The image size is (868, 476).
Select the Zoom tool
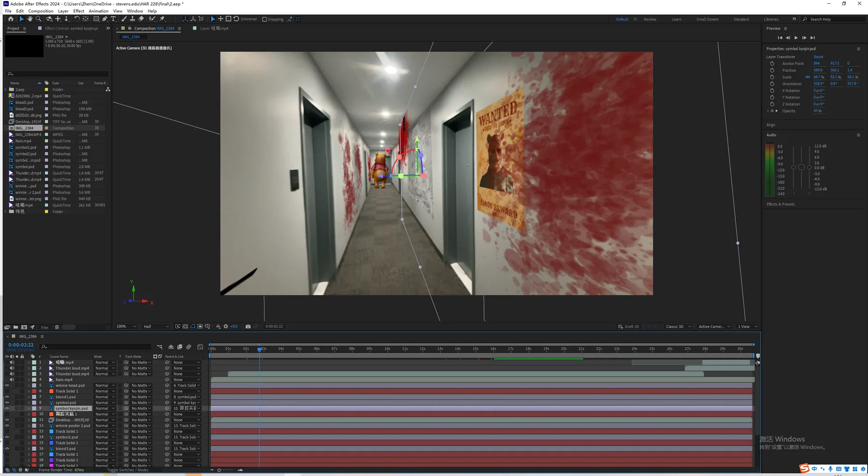click(39, 19)
